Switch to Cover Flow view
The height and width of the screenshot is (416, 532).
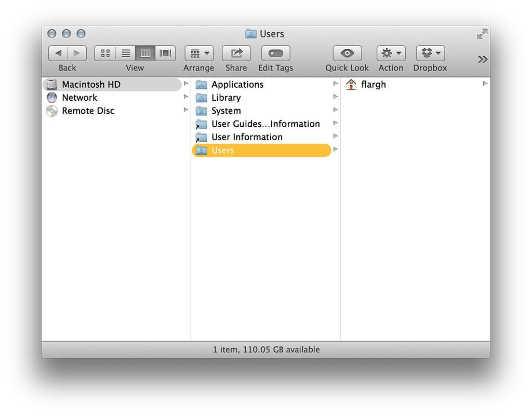165,53
